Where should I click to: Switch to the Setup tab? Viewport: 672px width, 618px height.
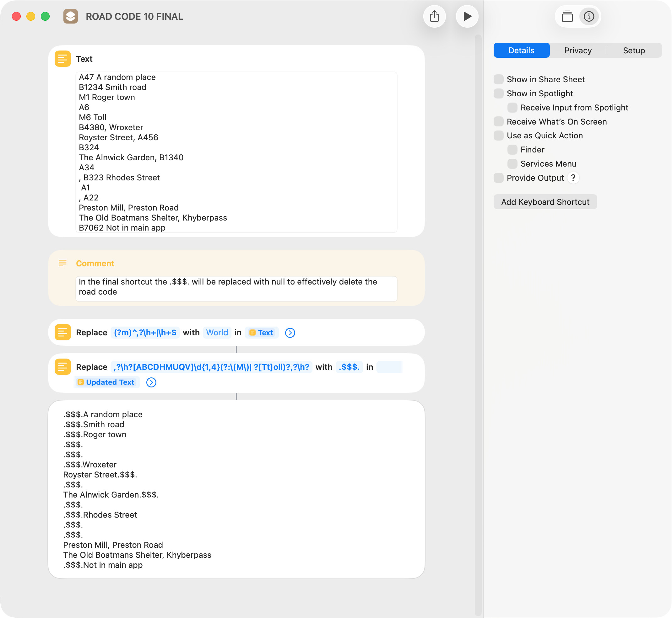633,51
